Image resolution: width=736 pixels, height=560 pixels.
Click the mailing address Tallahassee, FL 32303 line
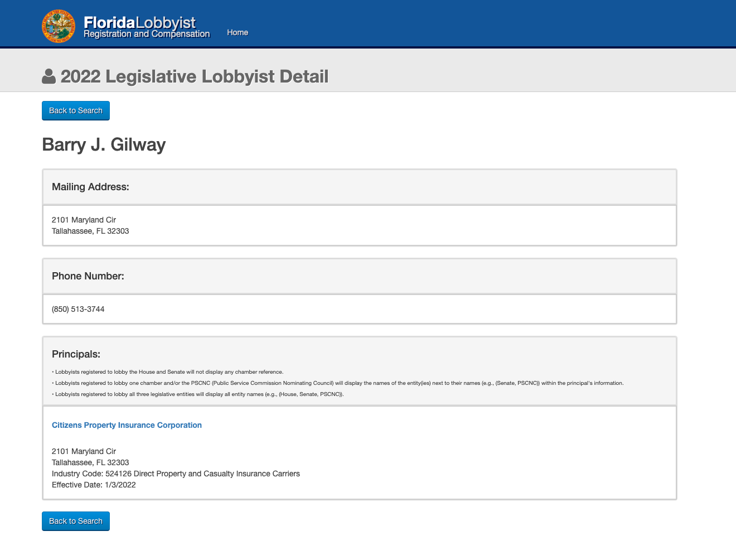coord(90,231)
